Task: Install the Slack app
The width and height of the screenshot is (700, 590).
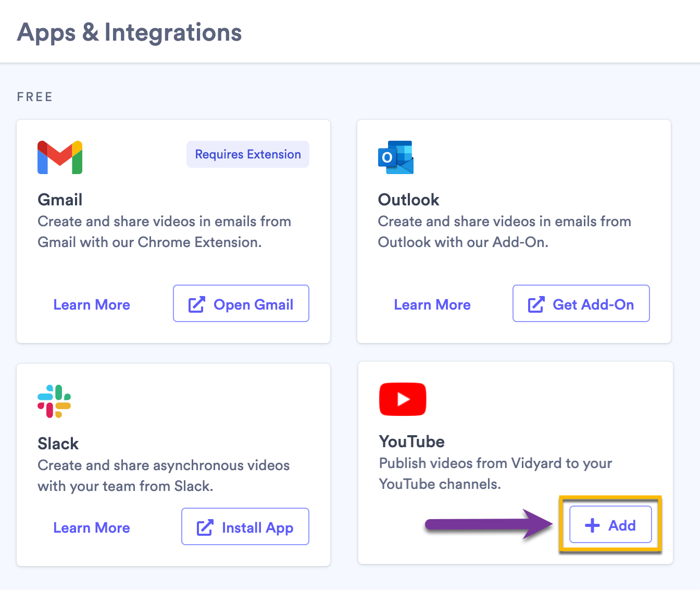Action: click(x=245, y=526)
